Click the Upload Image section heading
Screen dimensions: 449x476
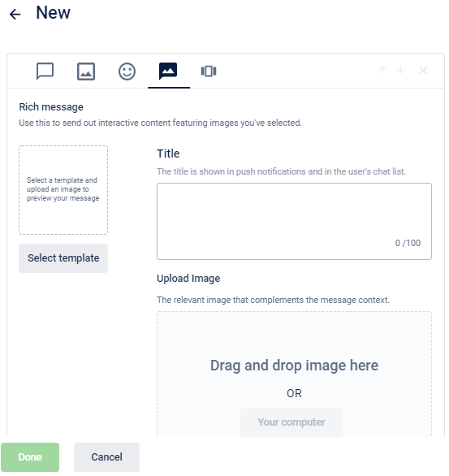pyautogui.click(x=188, y=279)
